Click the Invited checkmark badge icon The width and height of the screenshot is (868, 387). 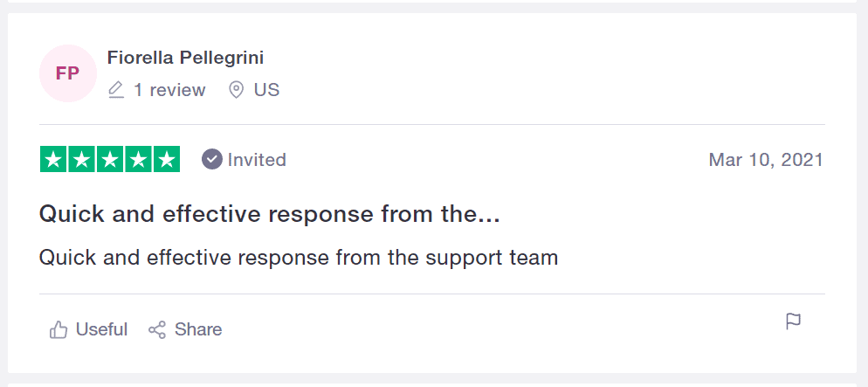(x=212, y=160)
